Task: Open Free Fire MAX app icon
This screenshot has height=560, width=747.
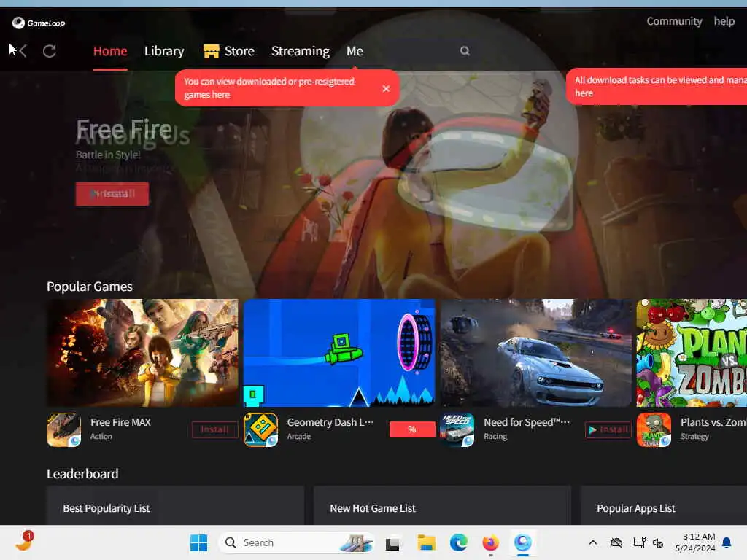Action: (x=64, y=429)
